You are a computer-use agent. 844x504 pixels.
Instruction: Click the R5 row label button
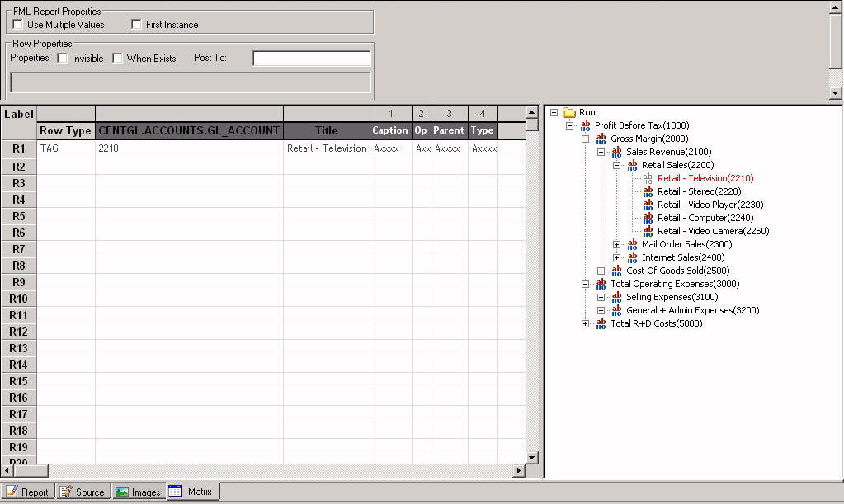(18, 216)
